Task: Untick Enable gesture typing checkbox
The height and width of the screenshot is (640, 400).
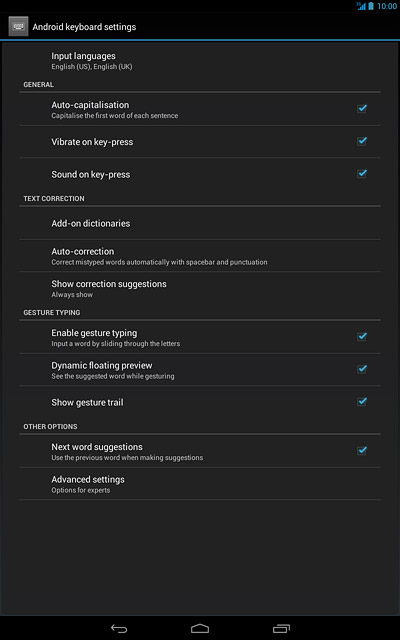Action: coord(362,337)
